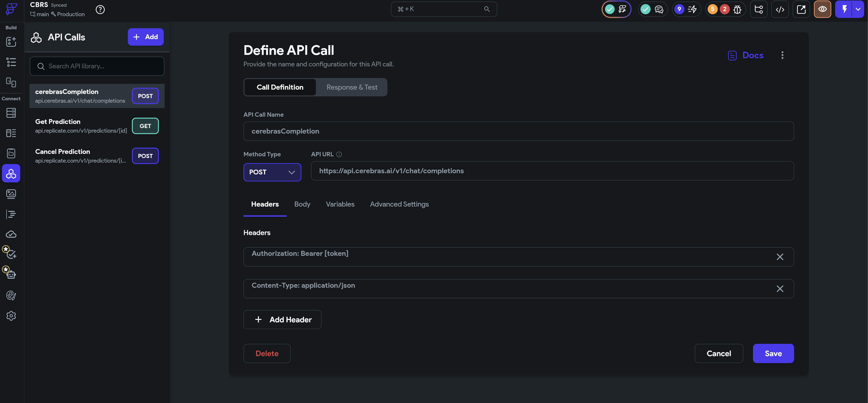The width and height of the screenshot is (868, 403).
Task: Open the code view icon in the toolbar
Action: [x=780, y=9]
